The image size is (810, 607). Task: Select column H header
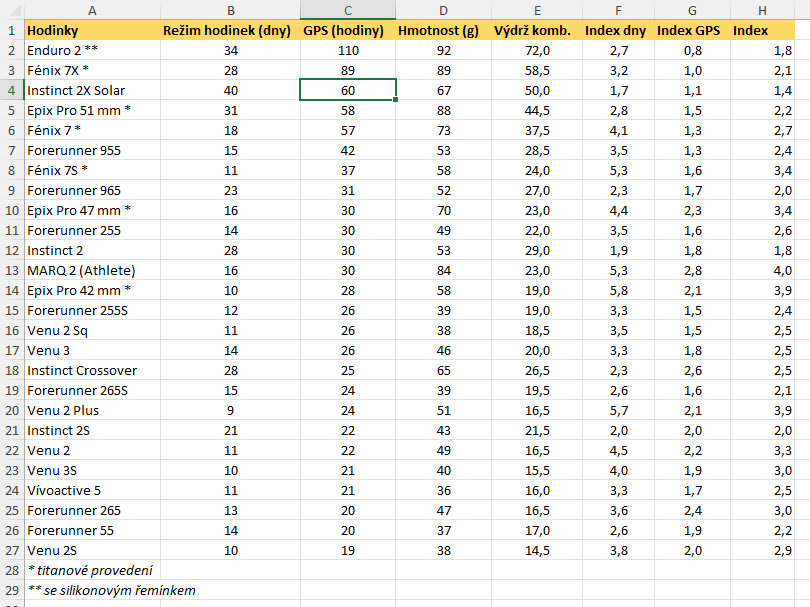(762, 10)
